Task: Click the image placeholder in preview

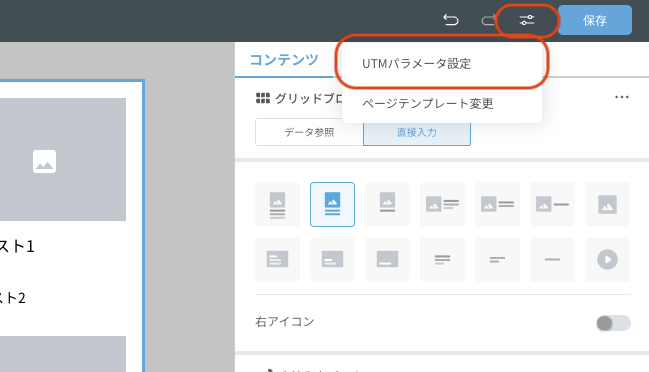Action: [45, 161]
